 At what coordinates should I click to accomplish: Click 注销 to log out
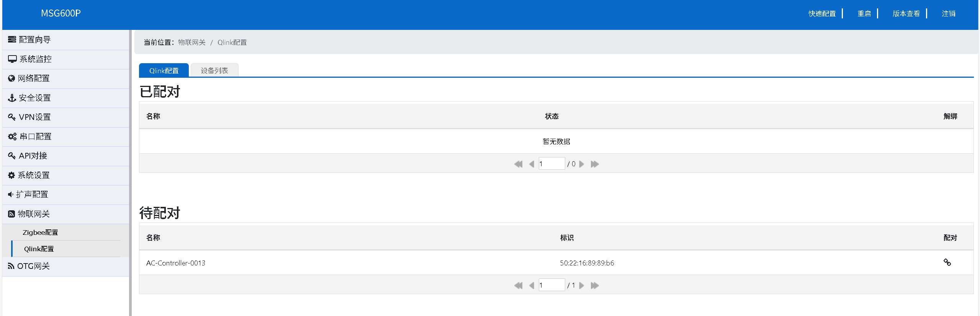click(948, 14)
